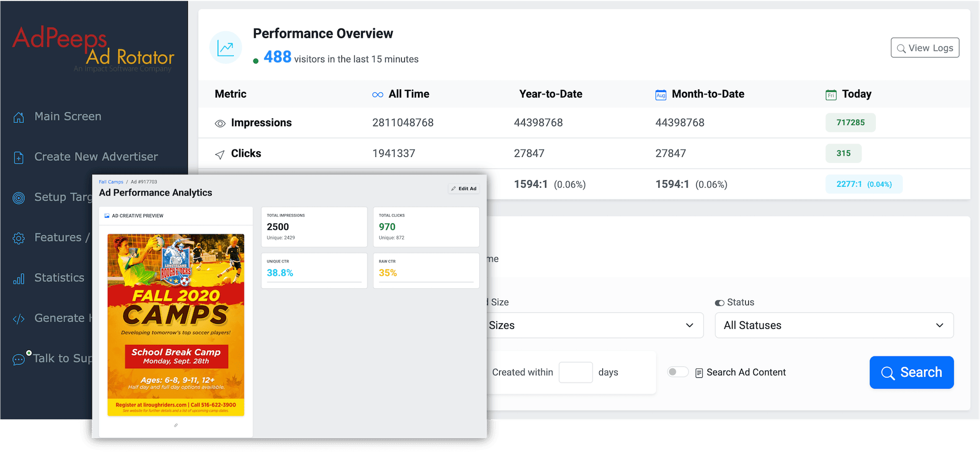The image size is (980, 454).
Task: Open Main Screen in the sidebar
Action: pyautogui.click(x=68, y=116)
